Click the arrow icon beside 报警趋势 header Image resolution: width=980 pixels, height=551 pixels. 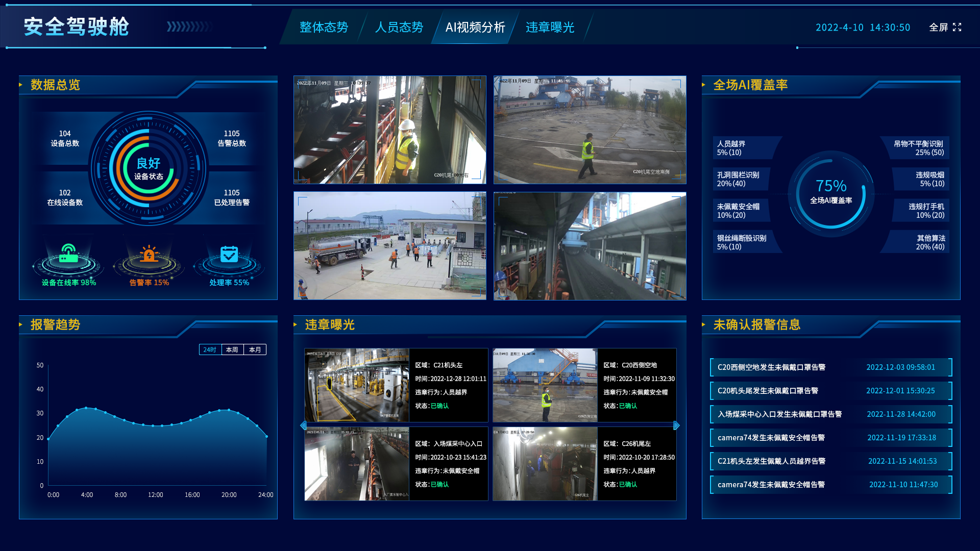click(21, 325)
